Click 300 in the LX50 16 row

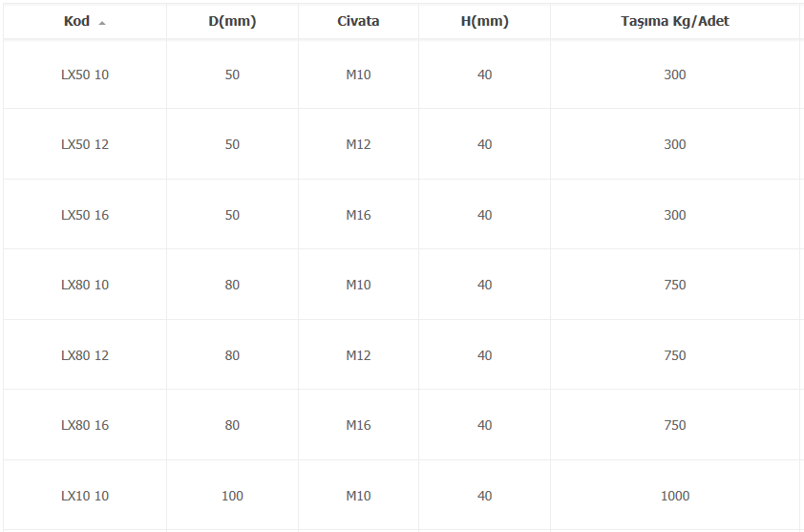pos(675,215)
